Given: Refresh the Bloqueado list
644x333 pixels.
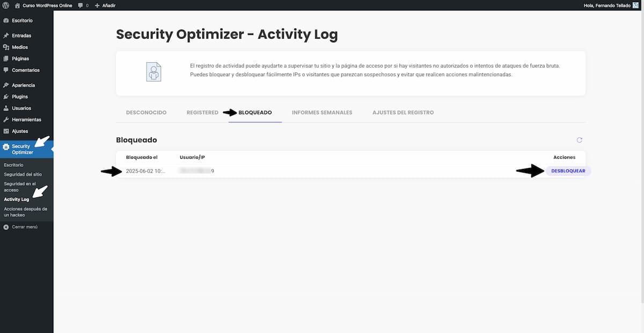Looking at the screenshot, I should click(580, 139).
